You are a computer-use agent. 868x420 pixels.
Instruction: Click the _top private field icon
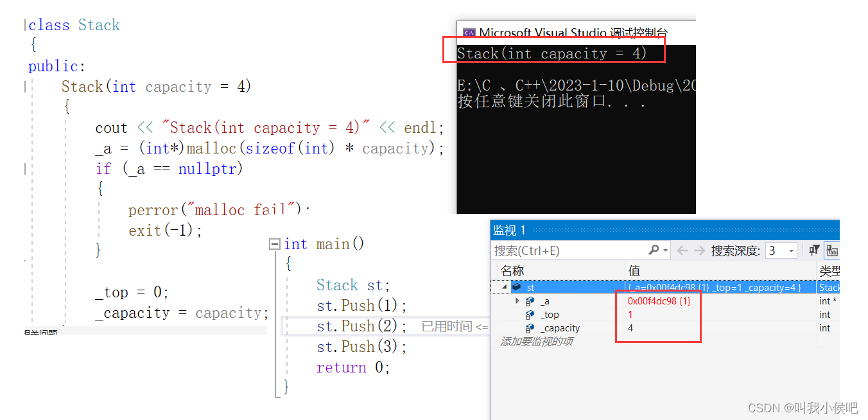click(530, 315)
